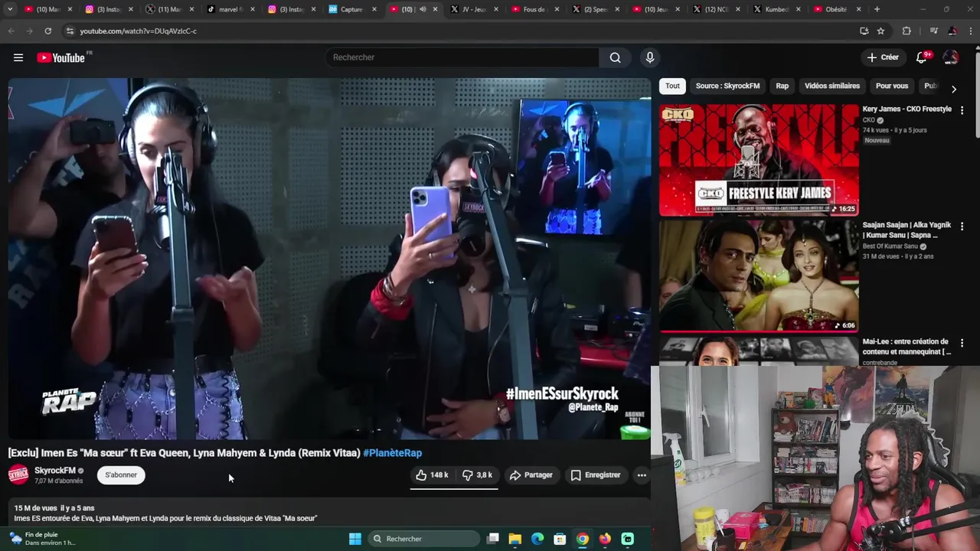980x551 pixels.
Task: Open the Windows Start menu
Action: point(355,539)
